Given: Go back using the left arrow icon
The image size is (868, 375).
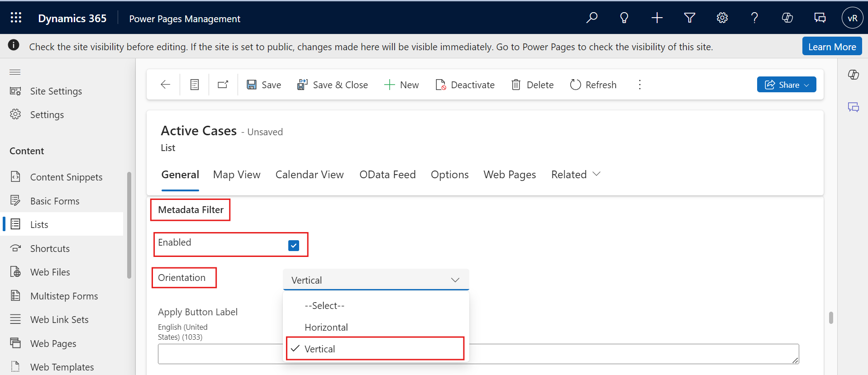Looking at the screenshot, I should [x=165, y=85].
